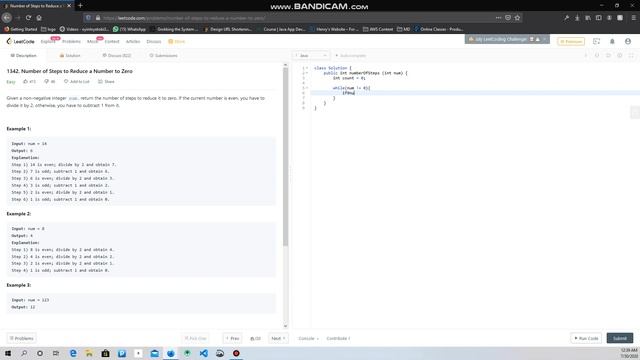Open Microsoft Edge from the taskbar
Screen dimensions: 640x360
pos(73,353)
